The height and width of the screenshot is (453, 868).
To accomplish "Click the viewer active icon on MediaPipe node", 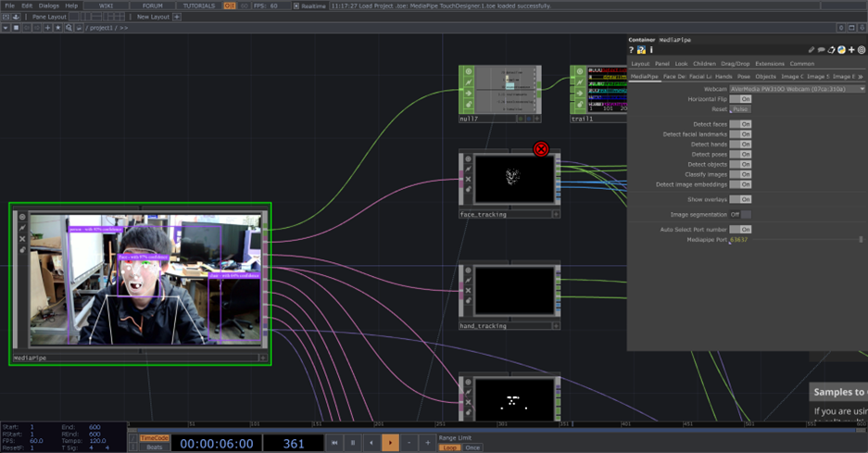I will point(22,218).
